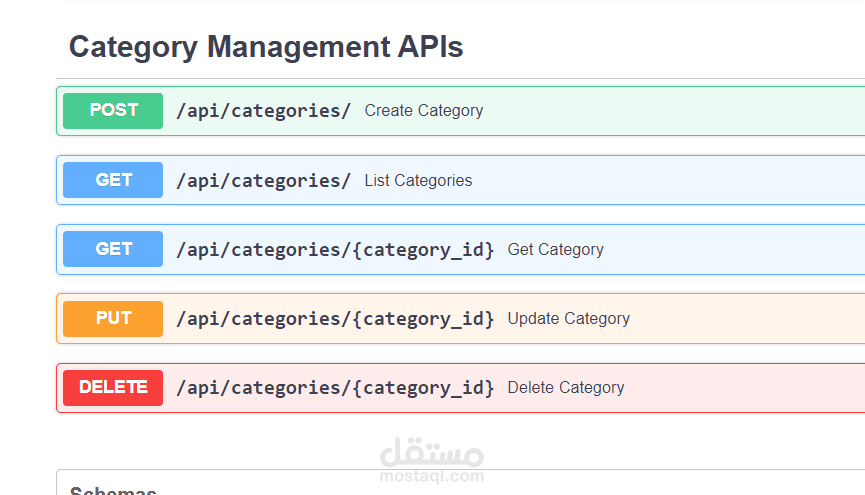Expand the Create Category operation
Image resolution: width=865 pixels, height=495 pixels.
[423, 111]
